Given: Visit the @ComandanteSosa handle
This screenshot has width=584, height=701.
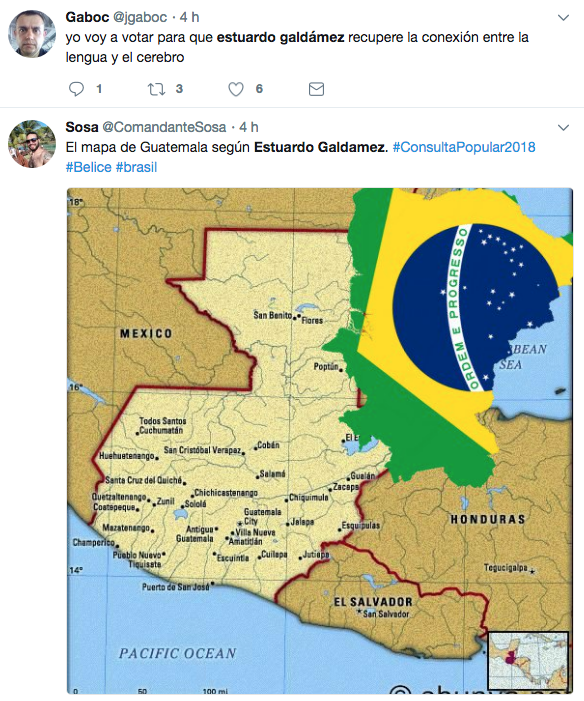Looking at the screenshot, I should 164,127.
